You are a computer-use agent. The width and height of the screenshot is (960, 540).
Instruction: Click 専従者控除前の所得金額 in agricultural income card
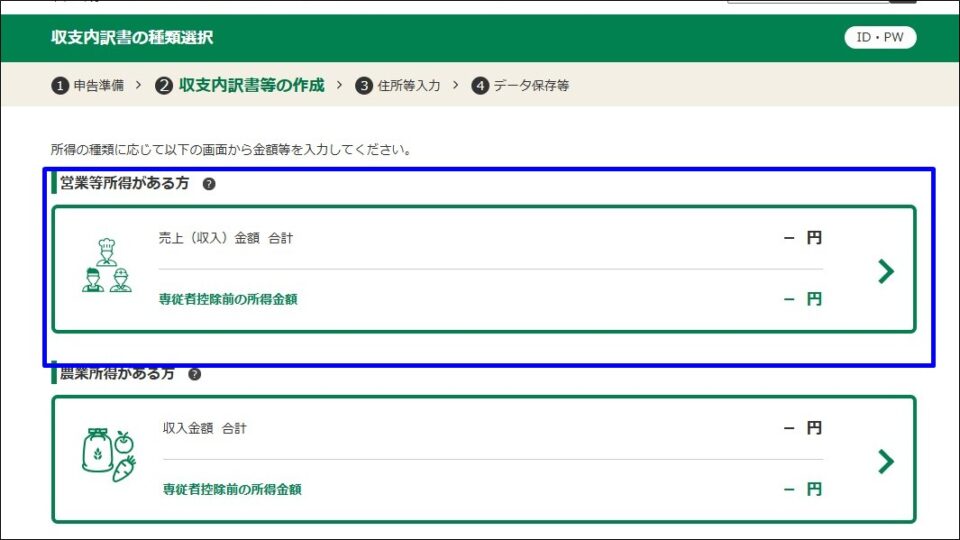(x=232, y=489)
